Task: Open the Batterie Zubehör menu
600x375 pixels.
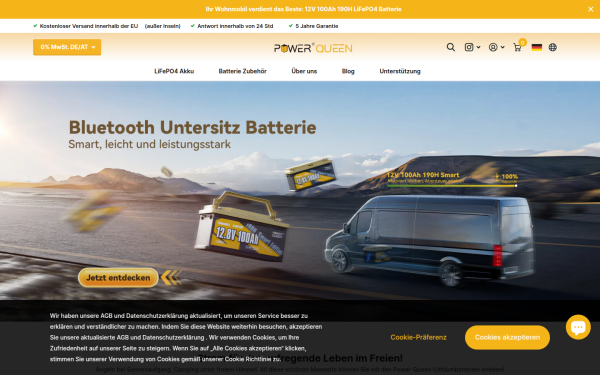Action: 243,71
